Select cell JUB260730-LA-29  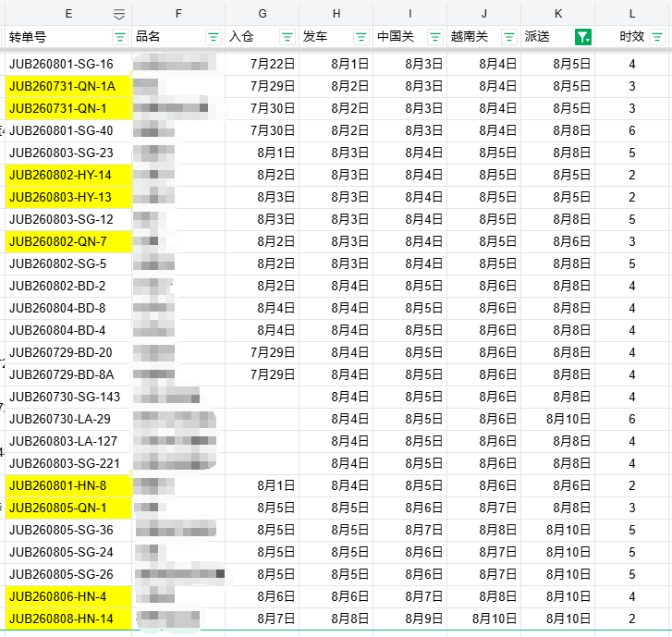click(68, 419)
